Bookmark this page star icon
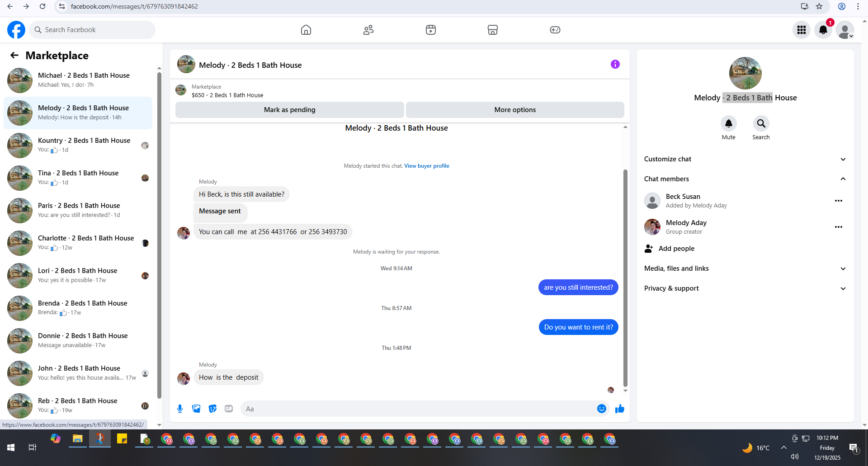Screen dimensions: 868x466 [x=819, y=6]
